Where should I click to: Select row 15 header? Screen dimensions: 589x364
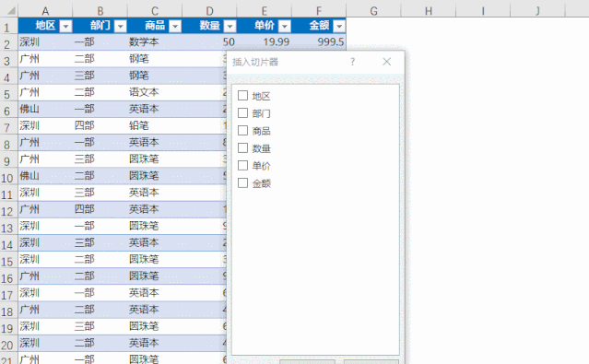pyautogui.click(x=8, y=261)
